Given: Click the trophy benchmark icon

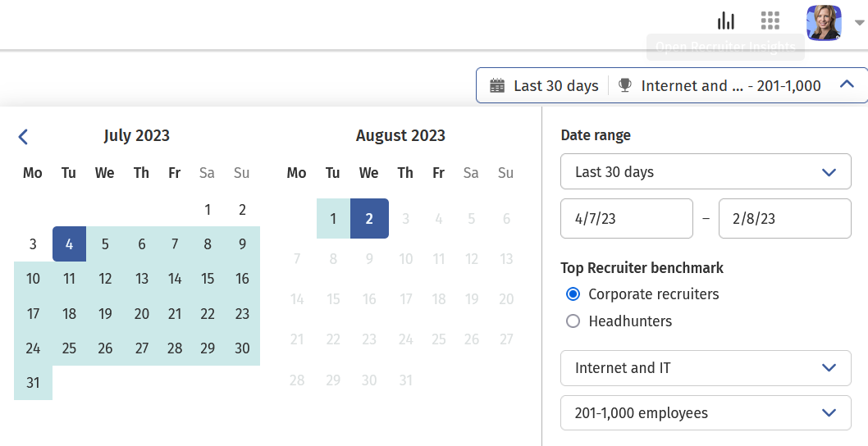Looking at the screenshot, I should coord(625,85).
